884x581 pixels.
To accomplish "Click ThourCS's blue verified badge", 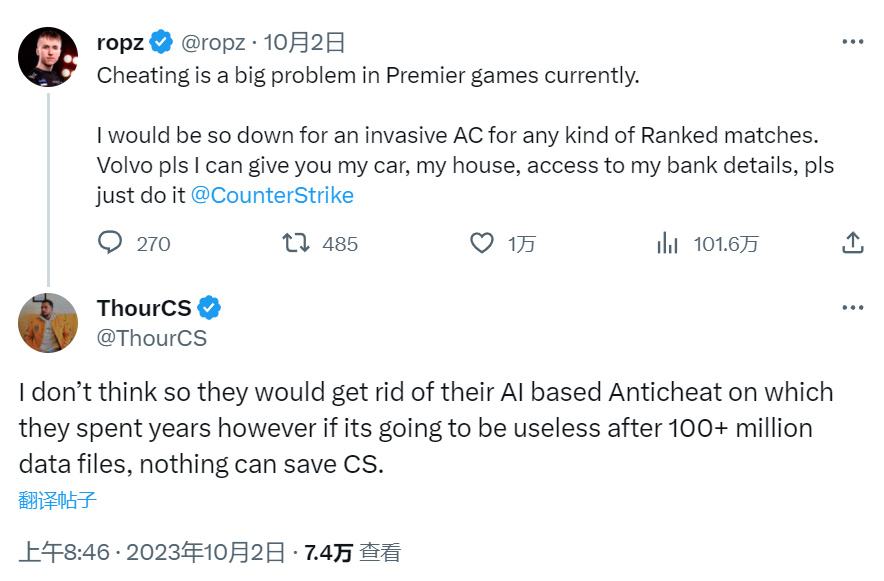I will click(209, 307).
